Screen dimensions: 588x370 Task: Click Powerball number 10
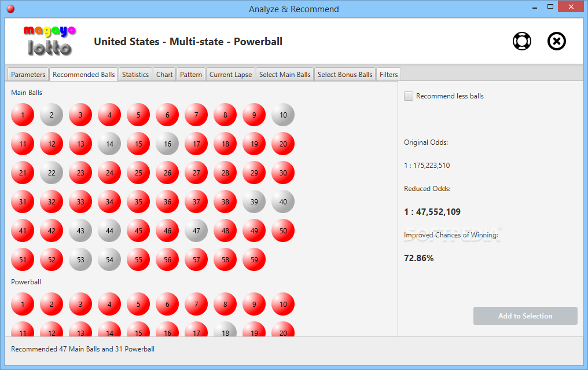(x=283, y=304)
